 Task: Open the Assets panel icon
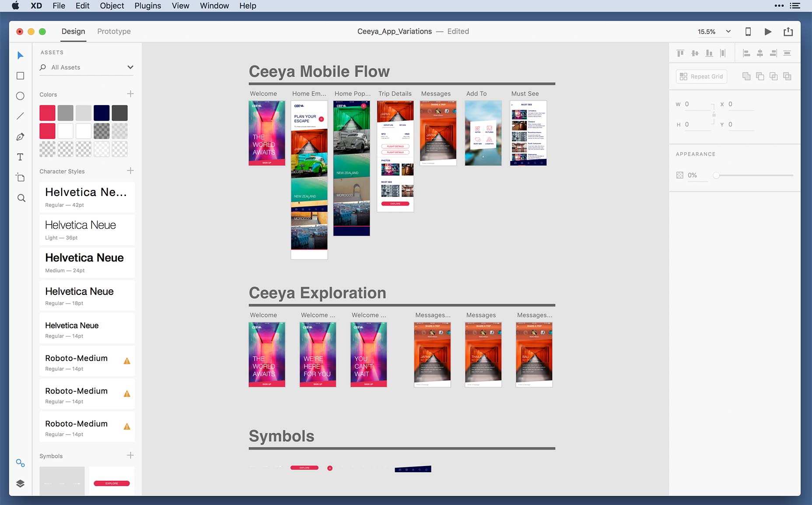tap(20, 463)
